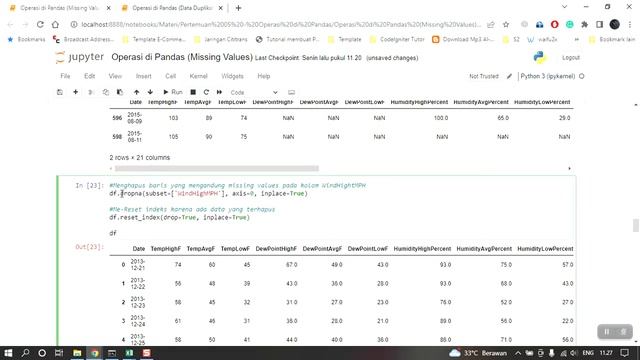This screenshot has height=360, width=640.
Task: Reload the page
Action: click(x=40, y=24)
